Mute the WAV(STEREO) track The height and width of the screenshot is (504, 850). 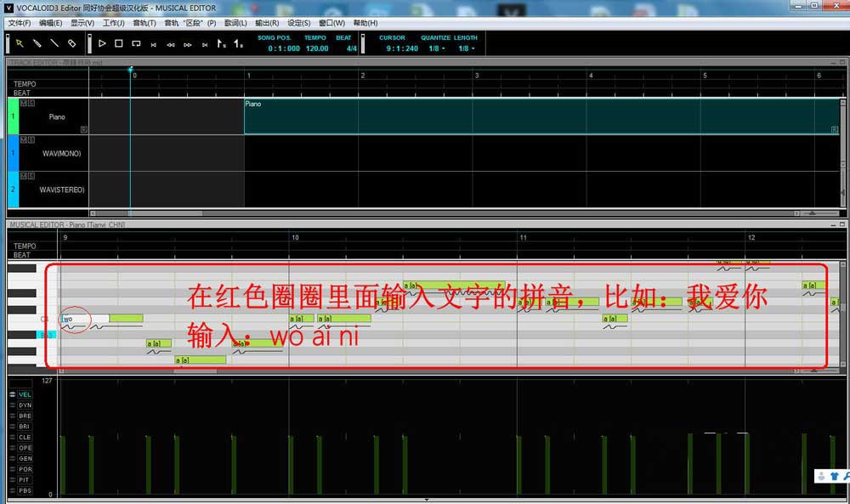[x=23, y=176]
